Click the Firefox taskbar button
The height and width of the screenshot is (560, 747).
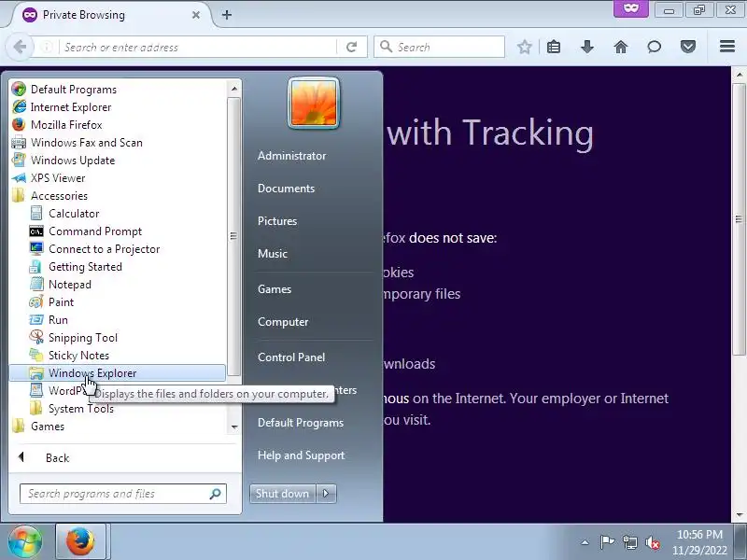tap(80, 541)
